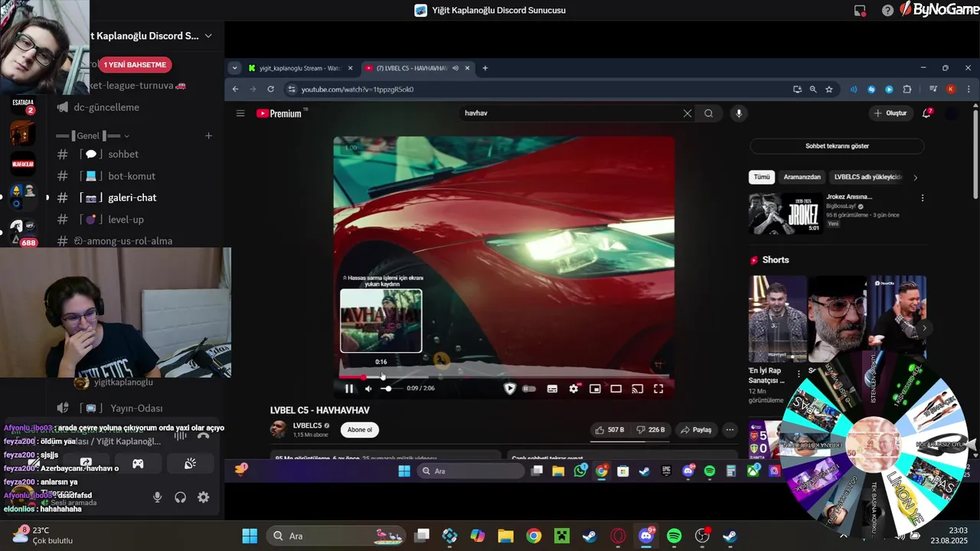Select the Tümü filter chip
The width and height of the screenshot is (980, 551).
coord(762,177)
